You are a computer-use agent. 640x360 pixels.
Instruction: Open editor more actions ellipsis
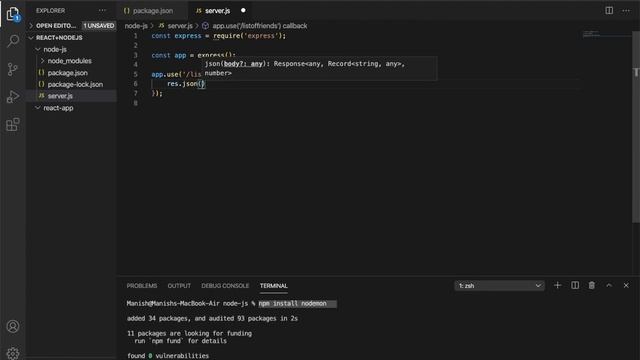[626, 11]
